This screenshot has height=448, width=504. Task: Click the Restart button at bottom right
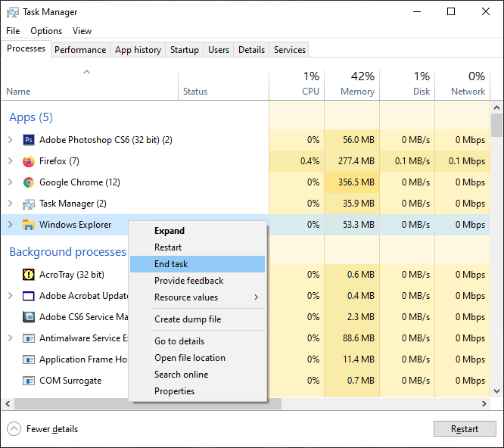(x=465, y=429)
